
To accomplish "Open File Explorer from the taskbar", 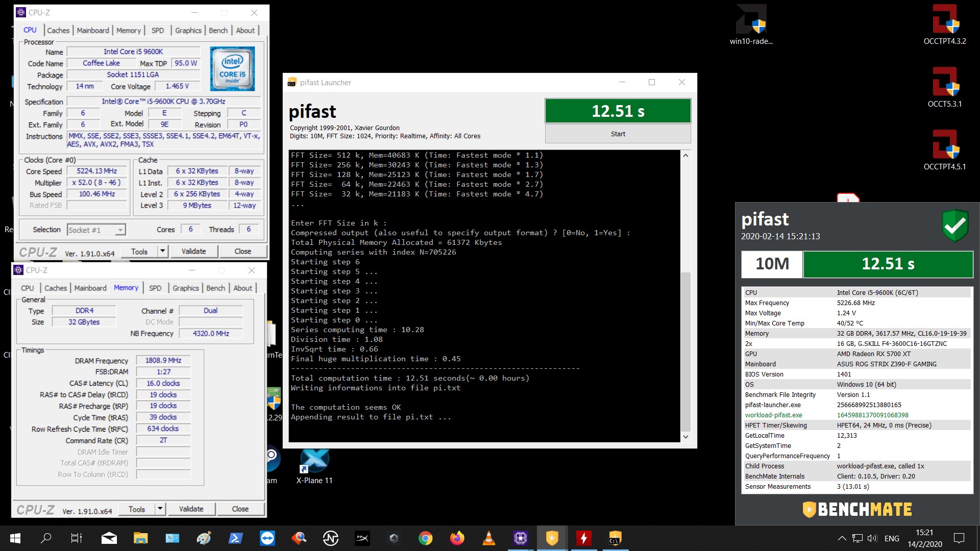I will pos(140,538).
